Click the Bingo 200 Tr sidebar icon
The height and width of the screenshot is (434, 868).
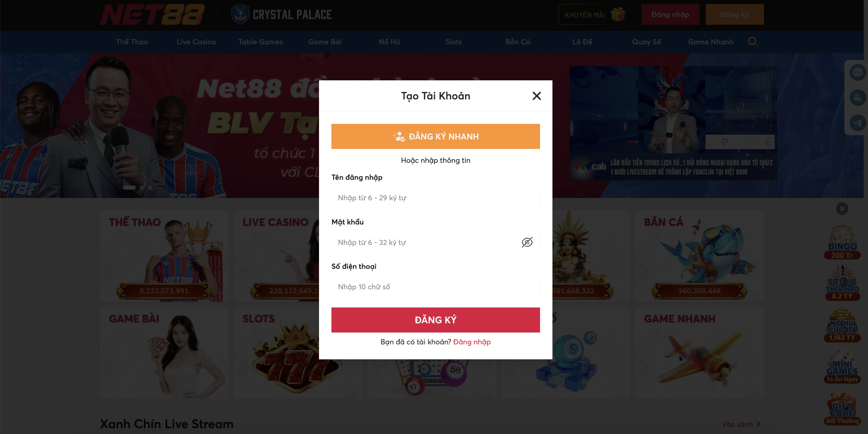tap(842, 242)
